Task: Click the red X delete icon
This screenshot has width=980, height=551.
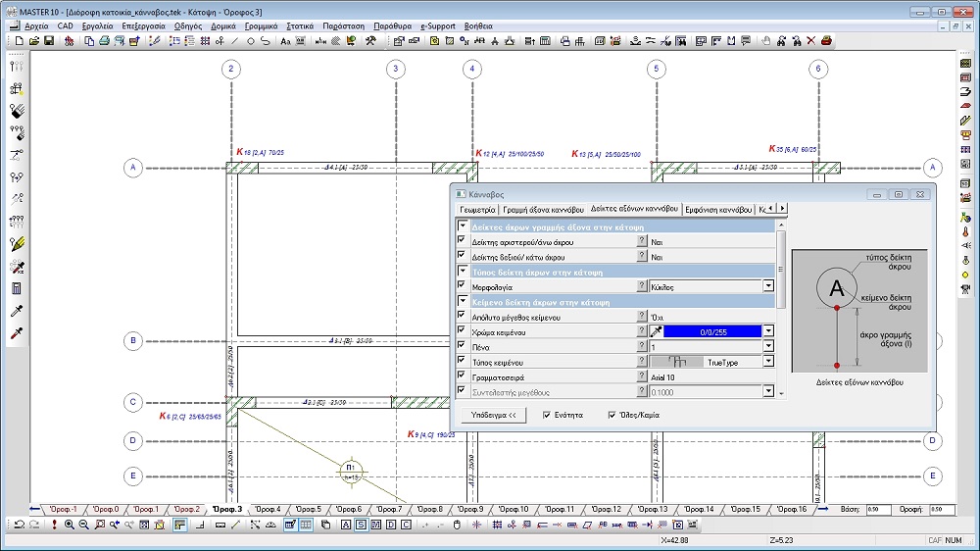Action: (x=810, y=41)
